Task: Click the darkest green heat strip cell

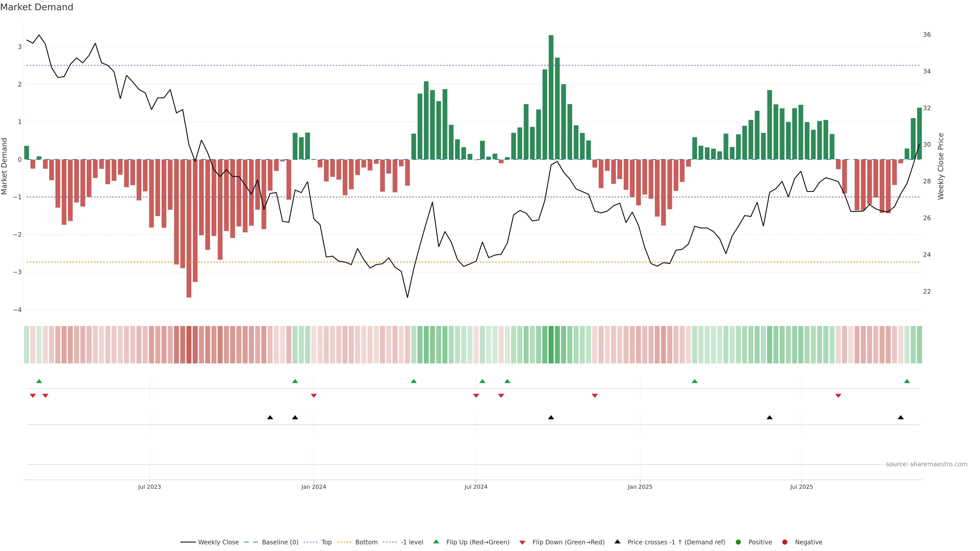Action: (551, 345)
